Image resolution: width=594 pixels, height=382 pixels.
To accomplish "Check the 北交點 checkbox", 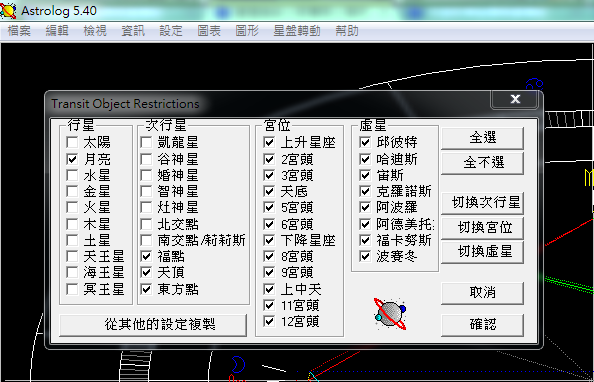I will pos(146,224).
